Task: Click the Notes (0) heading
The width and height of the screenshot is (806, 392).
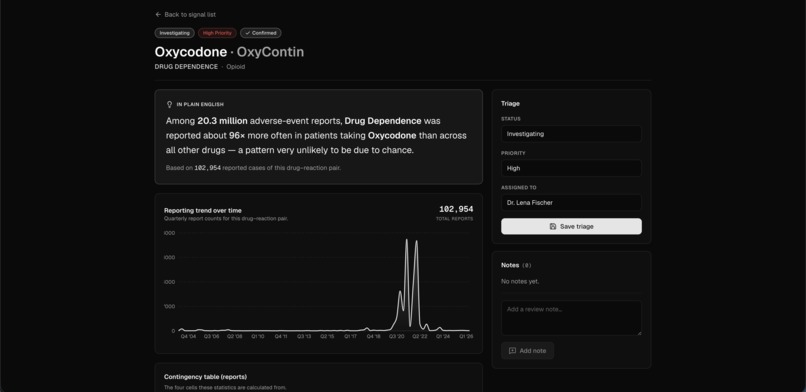Action: [x=516, y=265]
